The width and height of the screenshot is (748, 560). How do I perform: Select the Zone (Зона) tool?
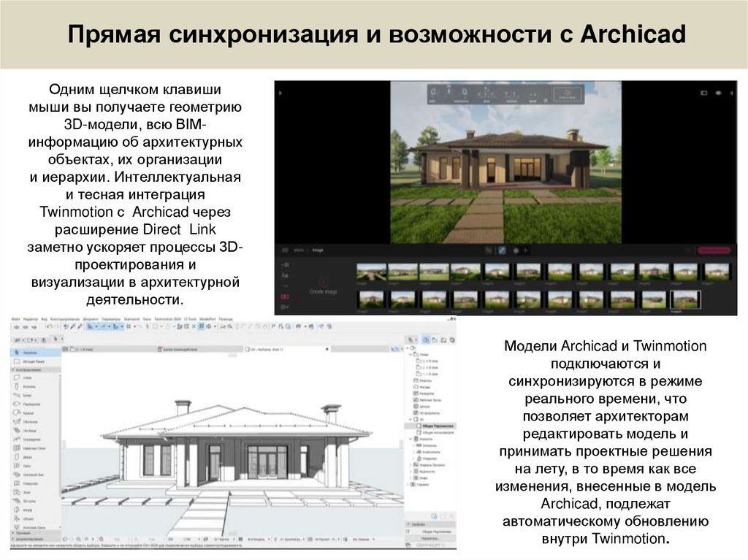(x=36, y=492)
